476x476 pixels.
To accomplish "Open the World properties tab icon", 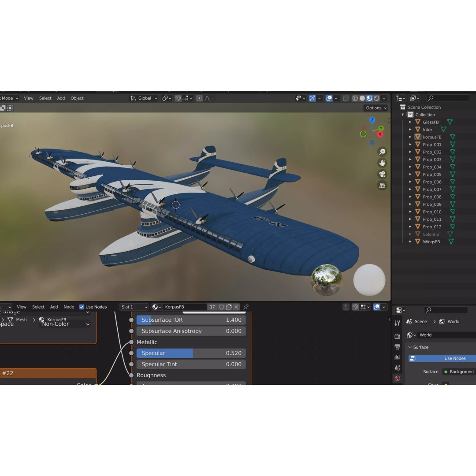I will (x=397, y=378).
